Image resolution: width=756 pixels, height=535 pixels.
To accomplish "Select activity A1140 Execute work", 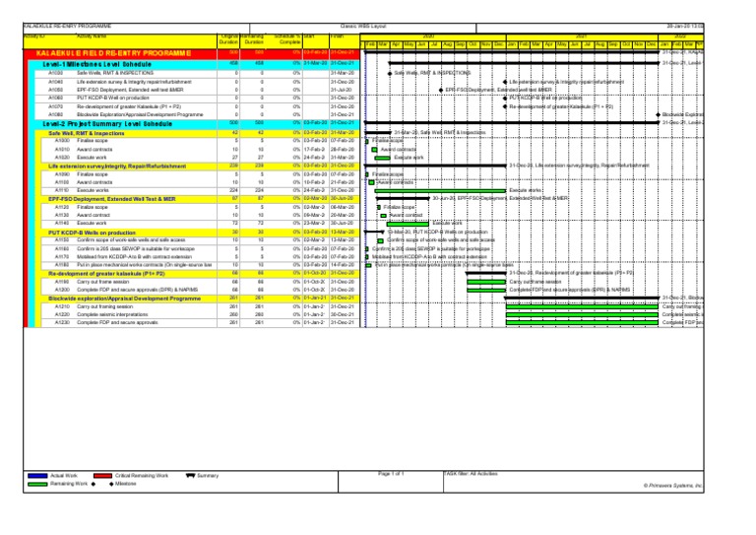I will pos(201,224).
